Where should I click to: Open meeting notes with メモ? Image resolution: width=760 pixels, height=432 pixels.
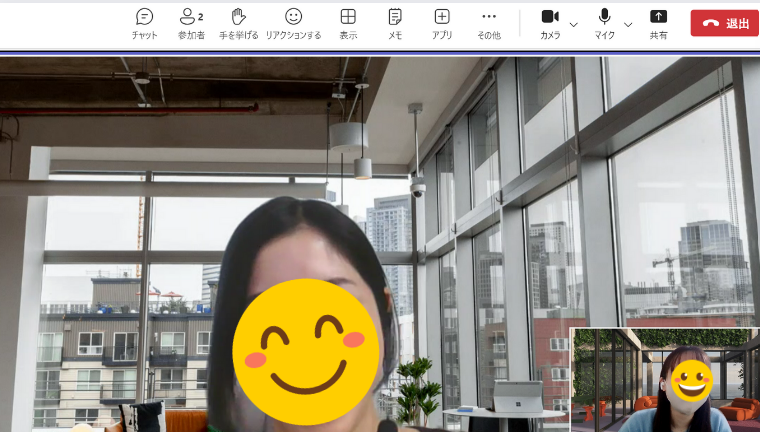click(x=395, y=24)
